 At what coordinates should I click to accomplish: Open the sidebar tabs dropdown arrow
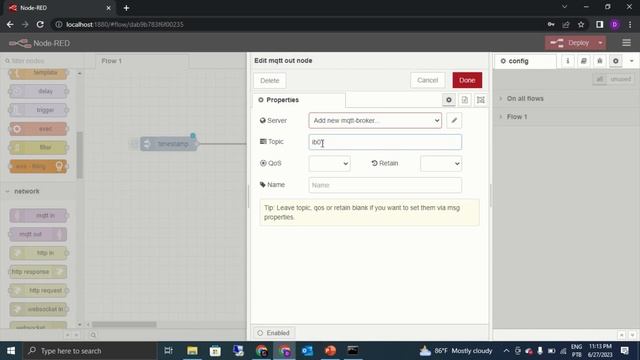pyautogui.click(x=631, y=61)
